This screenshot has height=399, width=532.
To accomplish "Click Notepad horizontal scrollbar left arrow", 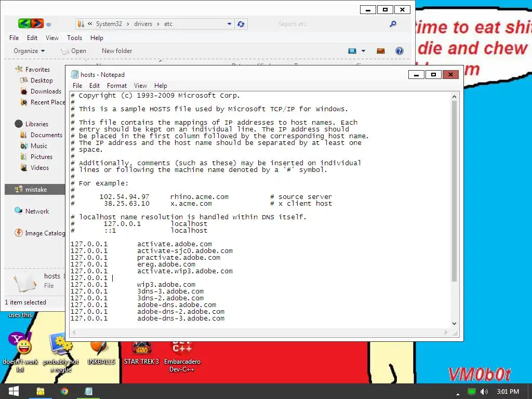I will 75,332.
